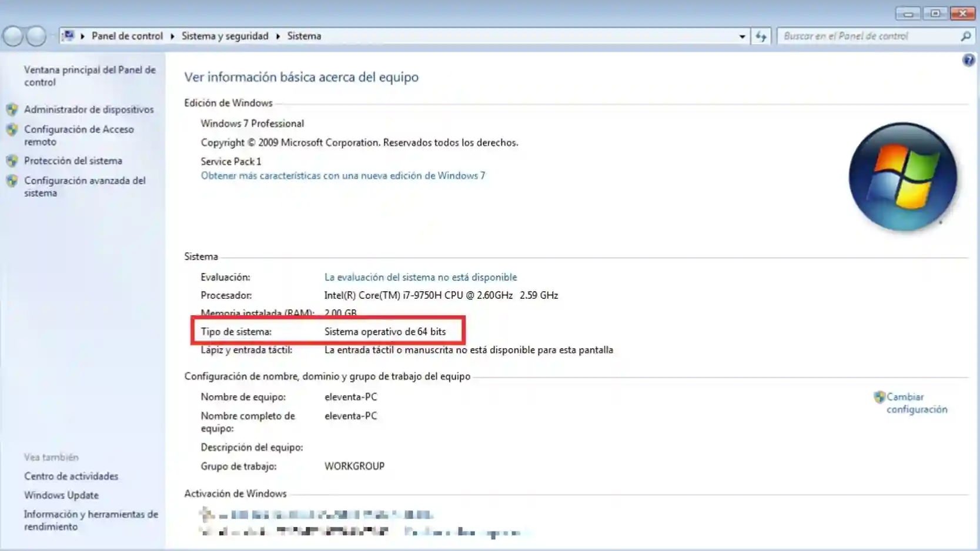Image resolution: width=980 pixels, height=551 pixels.
Task: Click the Edición de Windows section heading
Action: tap(229, 103)
